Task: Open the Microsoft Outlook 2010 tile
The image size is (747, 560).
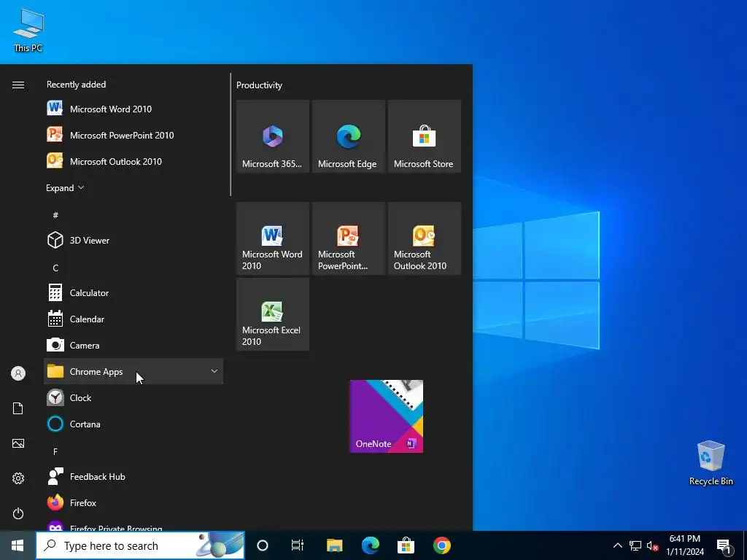Action: 425,238
